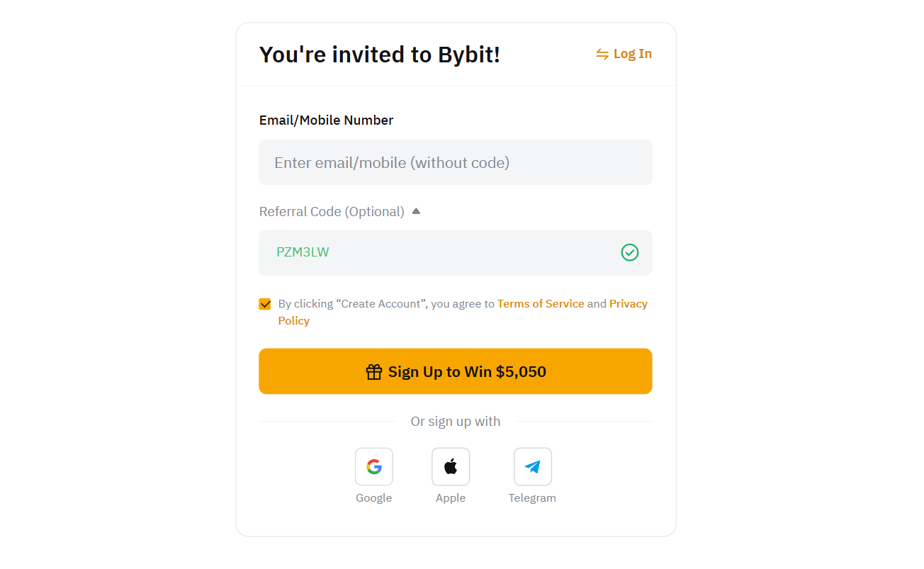Click the email/mobile input field
This screenshot has width=924, height=569.
pos(456,162)
